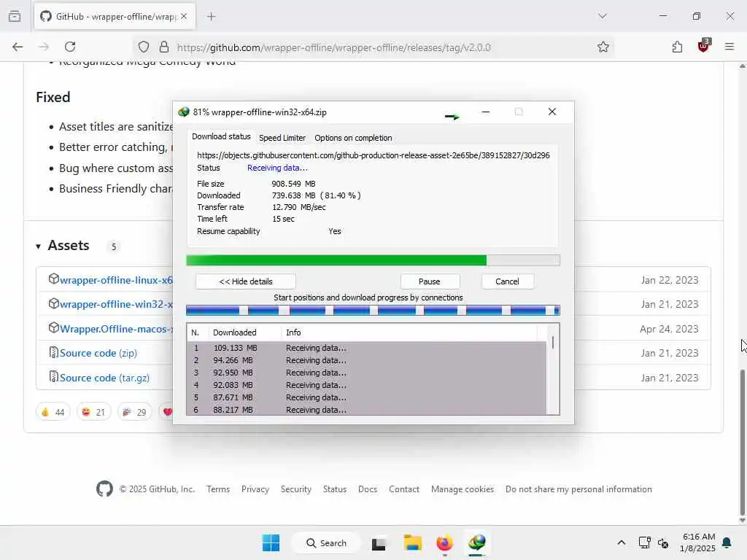View site security padlock info
Image resolution: width=747 pixels, height=560 pixels.
pos(164,47)
